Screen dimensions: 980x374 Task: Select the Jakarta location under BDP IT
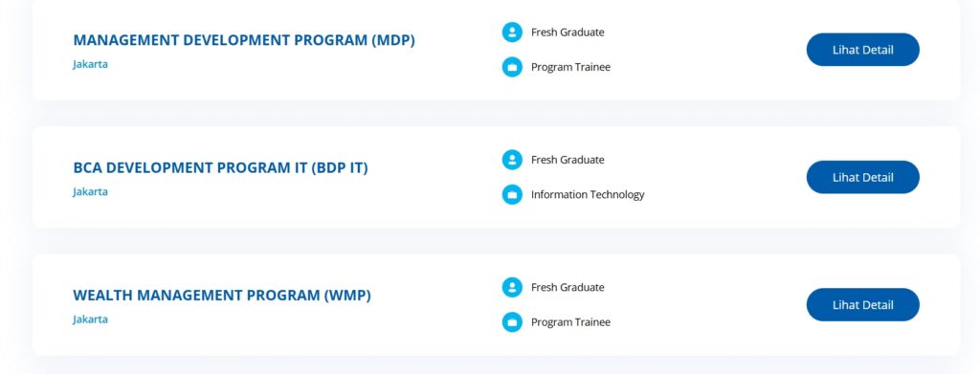[x=90, y=191]
